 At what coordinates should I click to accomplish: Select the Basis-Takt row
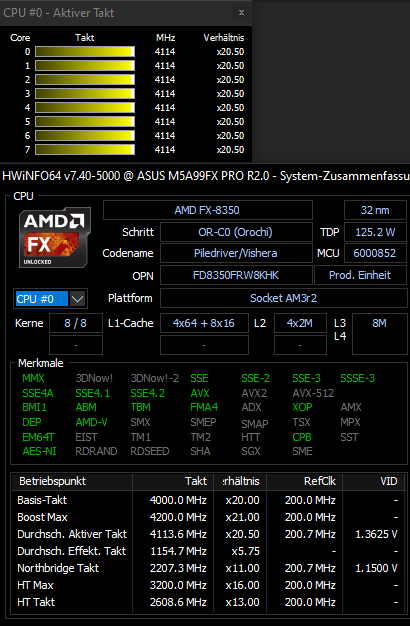pos(208,500)
